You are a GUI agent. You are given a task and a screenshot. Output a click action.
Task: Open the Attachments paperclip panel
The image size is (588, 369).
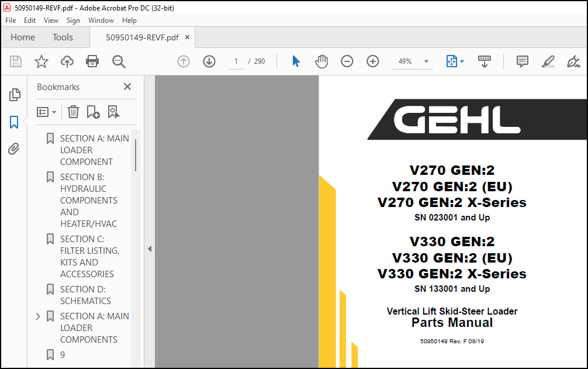point(14,149)
